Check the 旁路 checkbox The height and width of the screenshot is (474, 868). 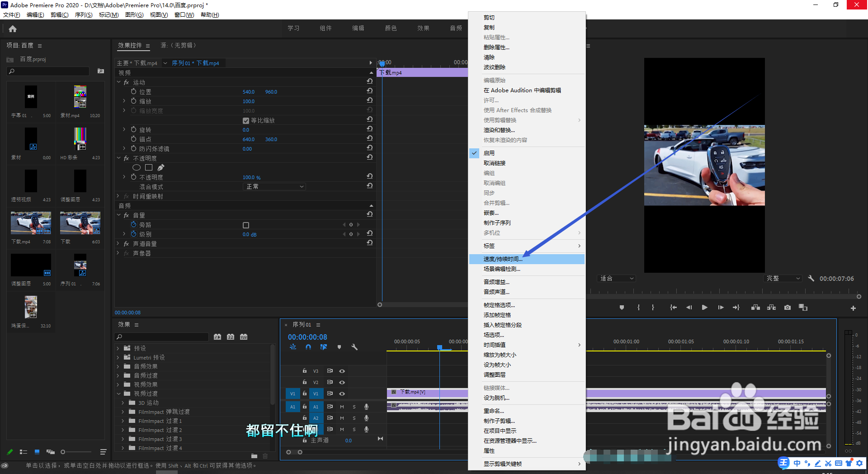click(246, 225)
